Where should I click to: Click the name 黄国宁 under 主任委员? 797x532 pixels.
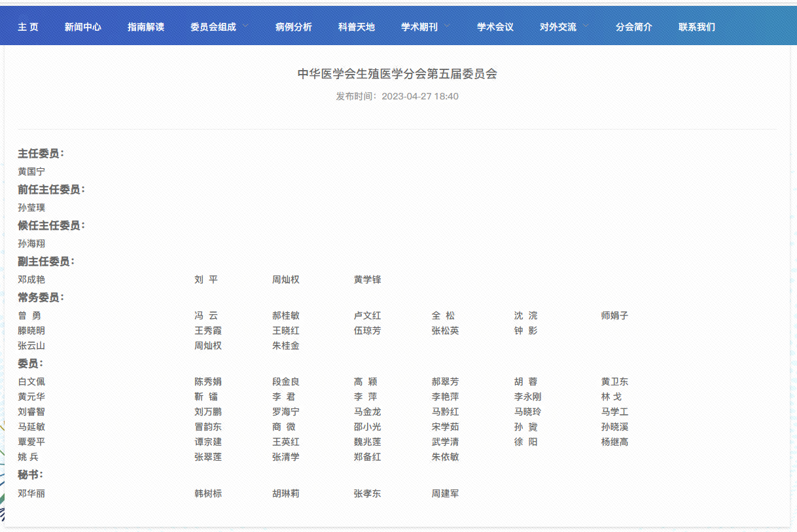(31, 171)
